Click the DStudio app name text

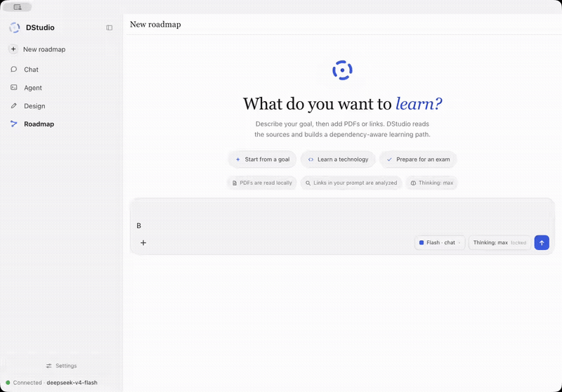pyautogui.click(x=40, y=27)
